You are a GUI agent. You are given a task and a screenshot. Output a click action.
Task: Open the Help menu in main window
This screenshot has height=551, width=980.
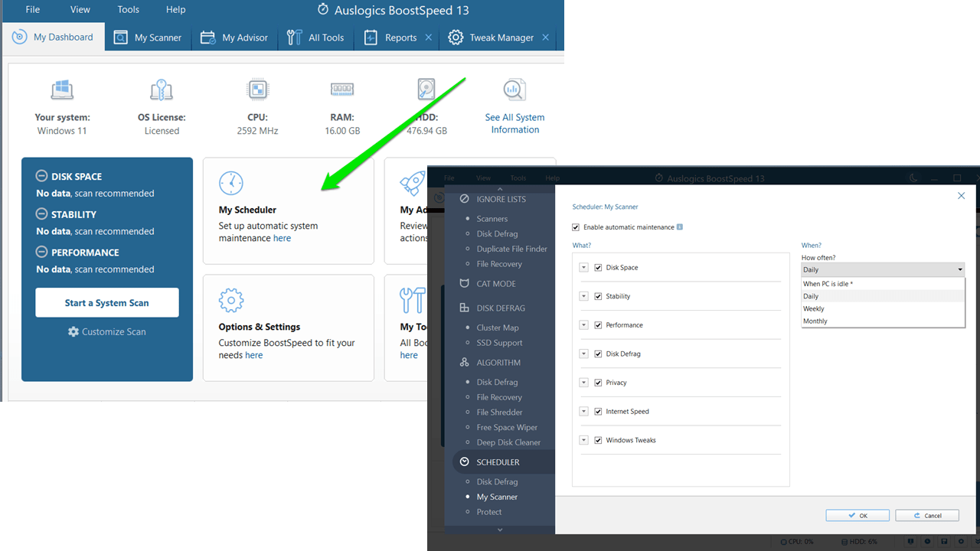click(176, 10)
